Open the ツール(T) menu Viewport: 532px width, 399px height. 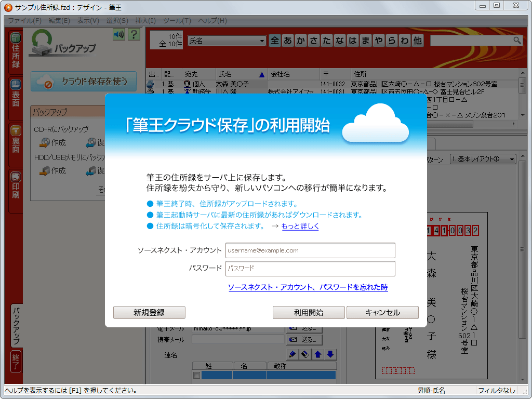click(177, 21)
